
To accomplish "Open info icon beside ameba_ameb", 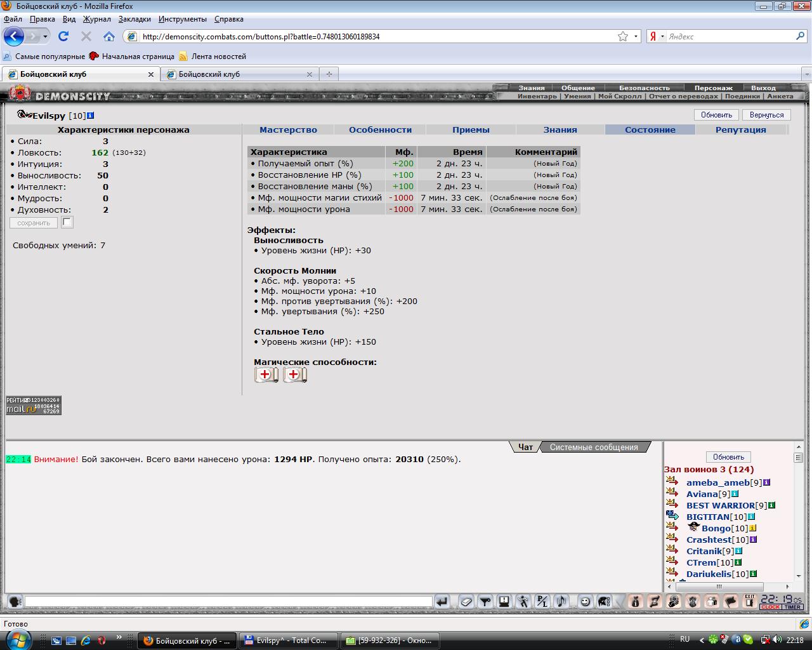I will click(x=766, y=482).
